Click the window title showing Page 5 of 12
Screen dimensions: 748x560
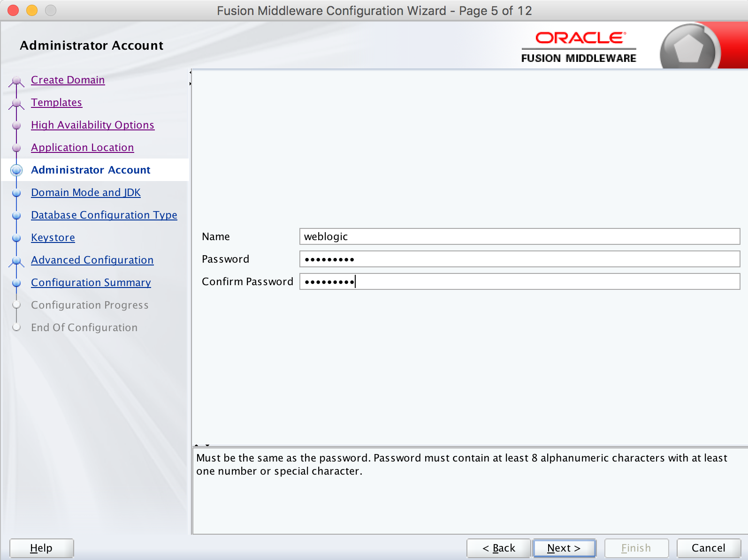point(374,11)
